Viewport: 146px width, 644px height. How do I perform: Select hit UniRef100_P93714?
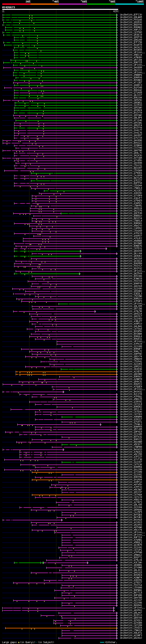(x=131, y=585)
